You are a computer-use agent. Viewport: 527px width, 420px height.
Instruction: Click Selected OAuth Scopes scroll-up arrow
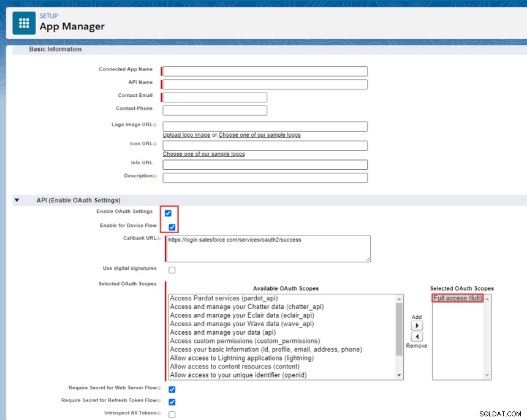pyautogui.click(x=487, y=299)
